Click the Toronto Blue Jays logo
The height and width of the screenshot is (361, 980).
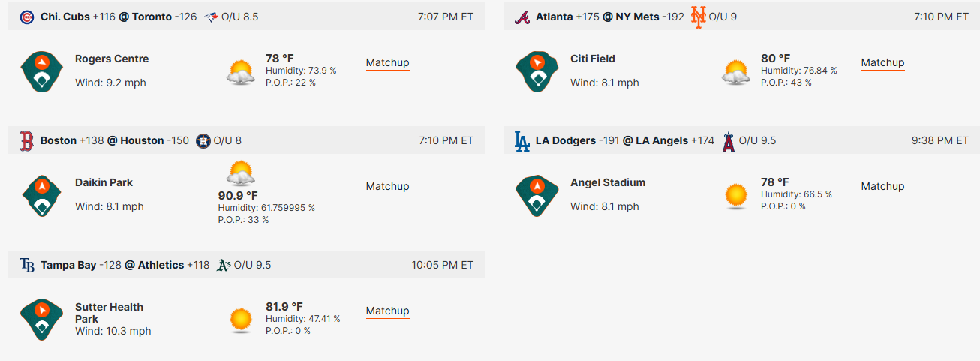coord(211,17)
